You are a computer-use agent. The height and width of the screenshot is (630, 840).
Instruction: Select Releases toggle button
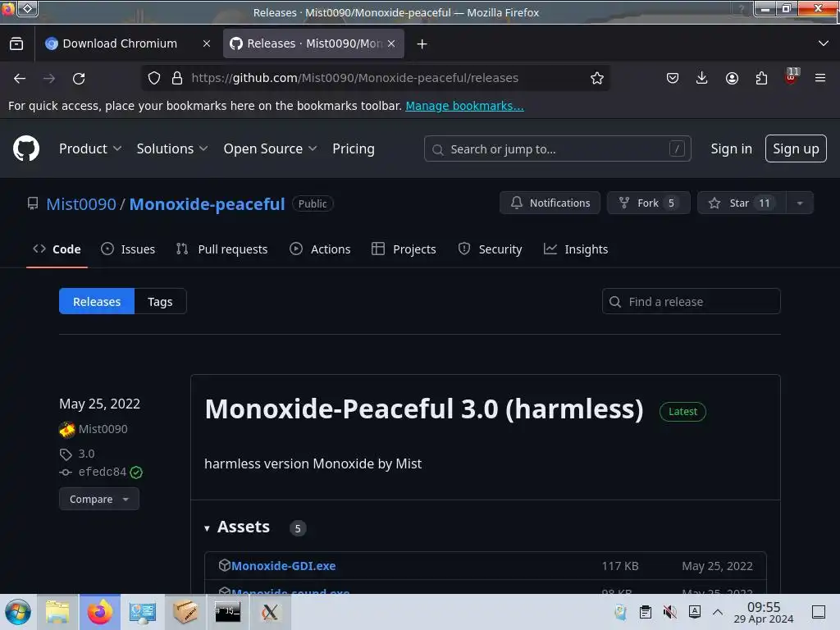coord(97,302)
